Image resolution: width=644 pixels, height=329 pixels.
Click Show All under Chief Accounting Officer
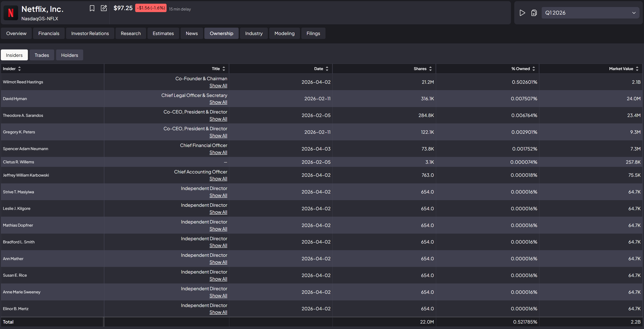click(218, 179)
